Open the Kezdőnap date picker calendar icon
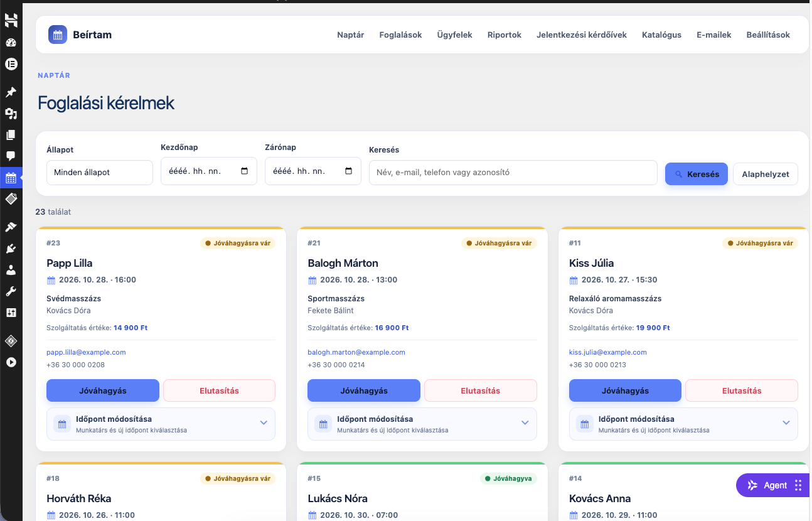The width and height of the screenshot is (812, 521). (244, 171)
